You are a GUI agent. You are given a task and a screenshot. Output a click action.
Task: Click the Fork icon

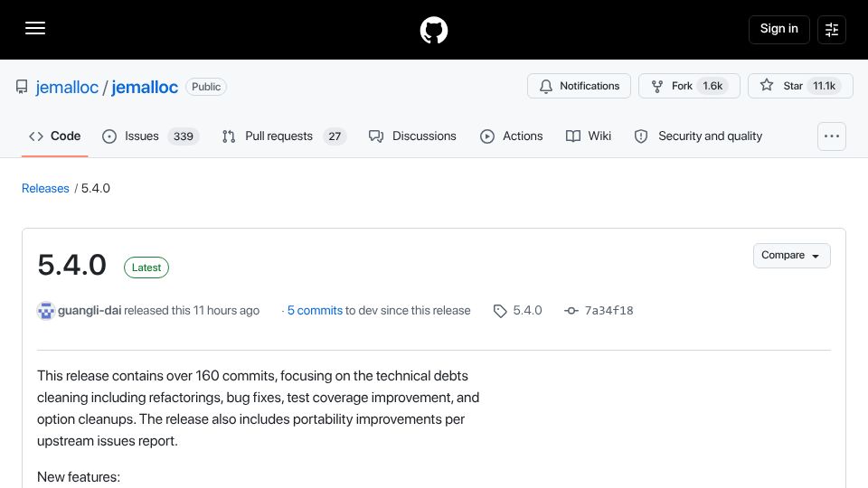pos(657,87)
